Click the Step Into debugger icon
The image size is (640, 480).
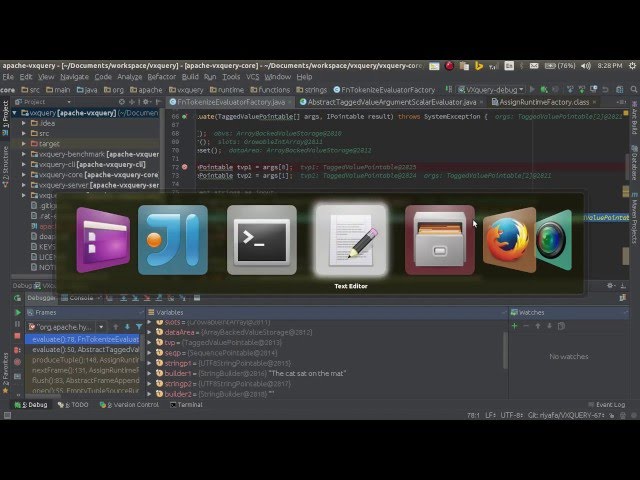pos(135,298)
